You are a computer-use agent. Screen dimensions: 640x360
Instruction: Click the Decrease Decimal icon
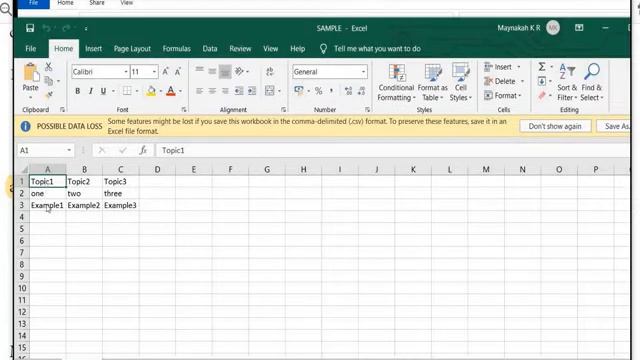click(x=361, y=91)
